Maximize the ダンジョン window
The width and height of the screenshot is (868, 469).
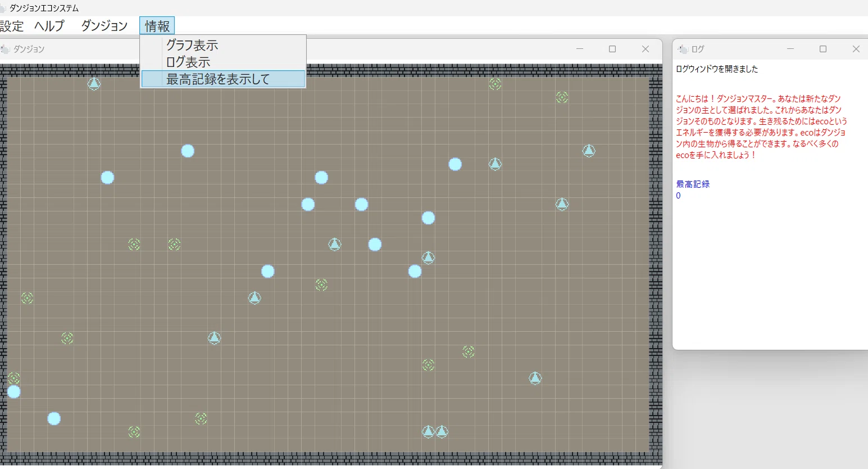pos(612,49)
